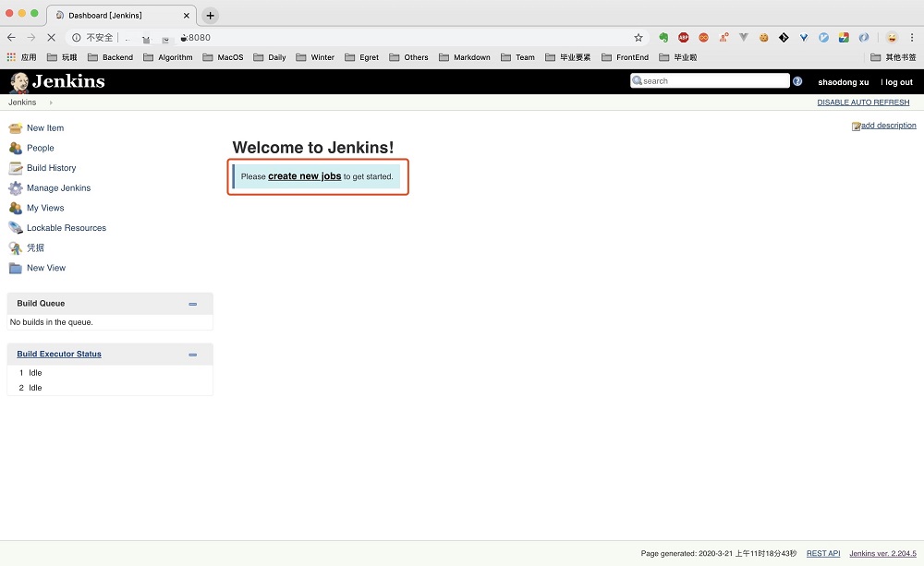
Task: Open the Markdown bookmarks folder
Action: 465,57
